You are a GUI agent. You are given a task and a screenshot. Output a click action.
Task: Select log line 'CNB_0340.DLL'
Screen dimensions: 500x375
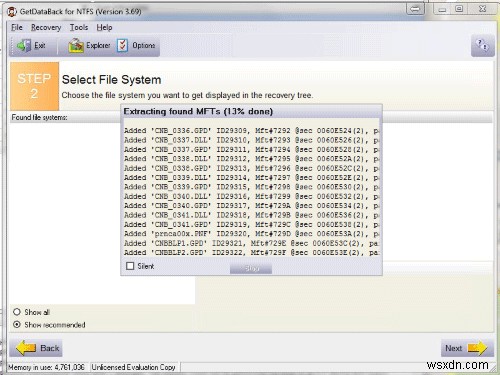pos(251,196)
